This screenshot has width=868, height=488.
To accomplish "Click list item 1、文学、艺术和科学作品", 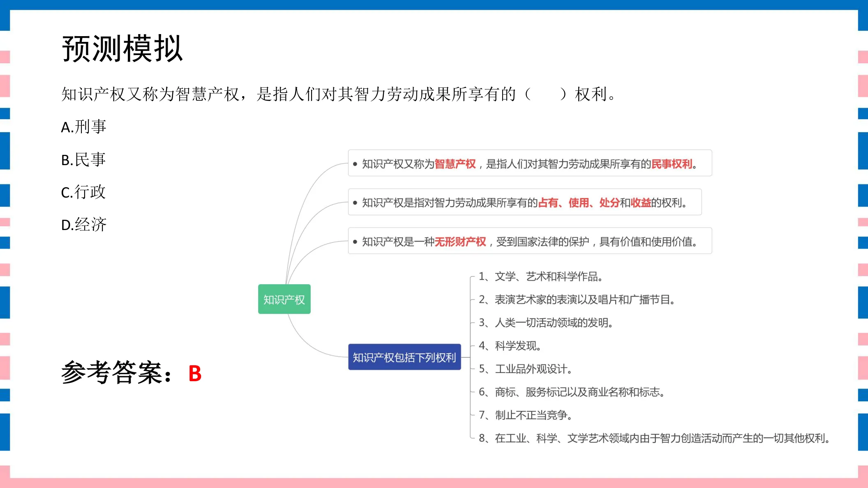I will coord(541,276).
